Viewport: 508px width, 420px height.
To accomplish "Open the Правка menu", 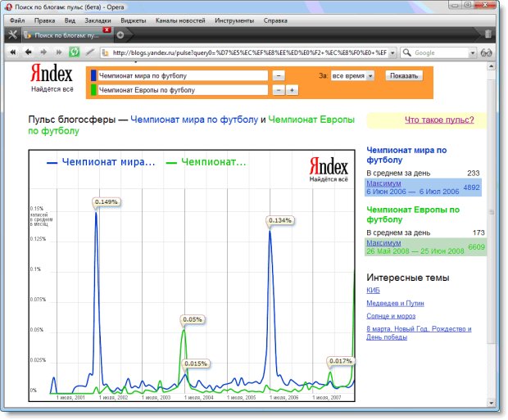I will 44,20.
